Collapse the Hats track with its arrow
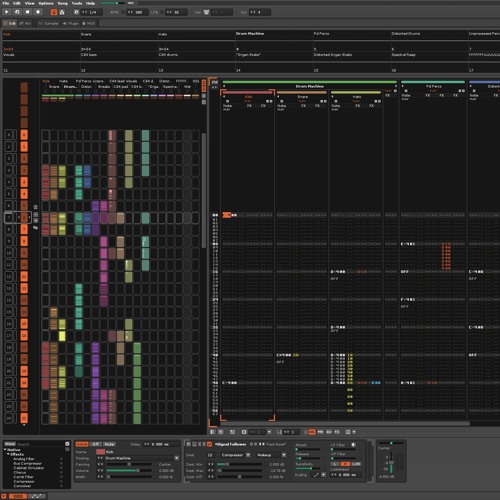This screenshot has height=500, width=500. pyautogui.click(x=333, y=97)
